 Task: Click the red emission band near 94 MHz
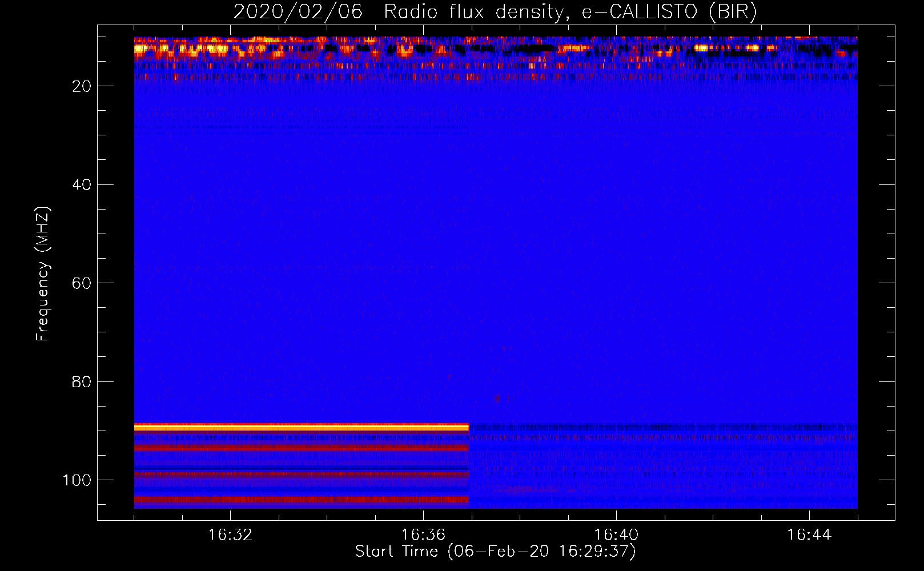(x=302, y=448)
